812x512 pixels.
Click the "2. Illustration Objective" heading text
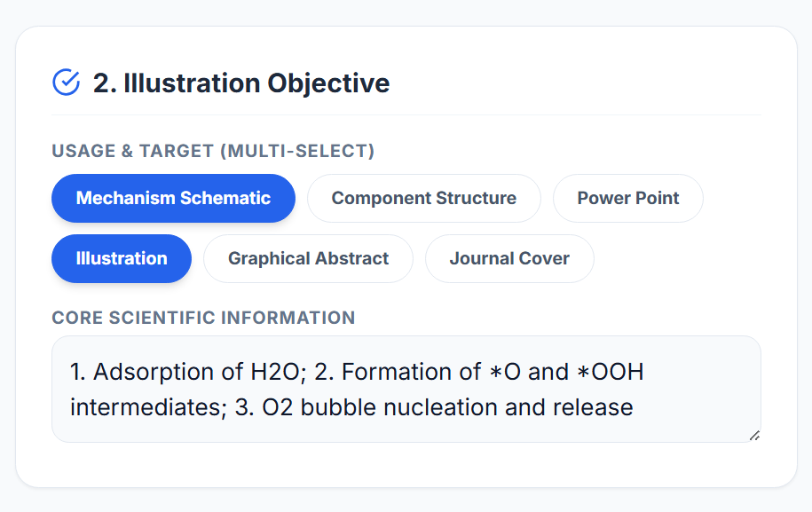[241, 83]
